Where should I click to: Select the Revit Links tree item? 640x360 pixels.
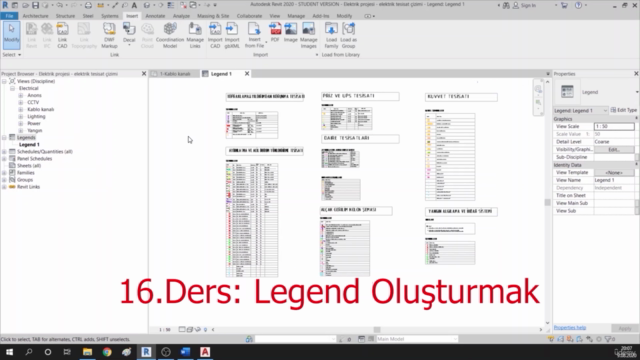pos(28,187)
